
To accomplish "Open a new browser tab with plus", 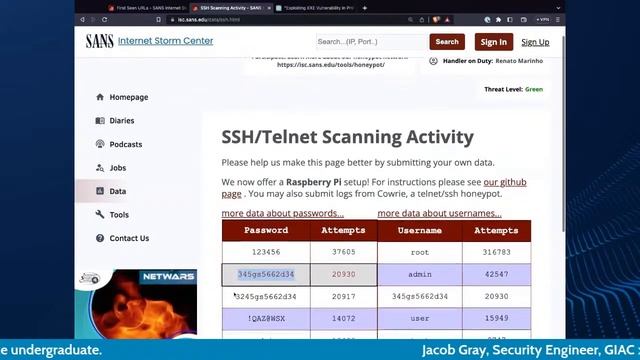I will coord(364,8).
